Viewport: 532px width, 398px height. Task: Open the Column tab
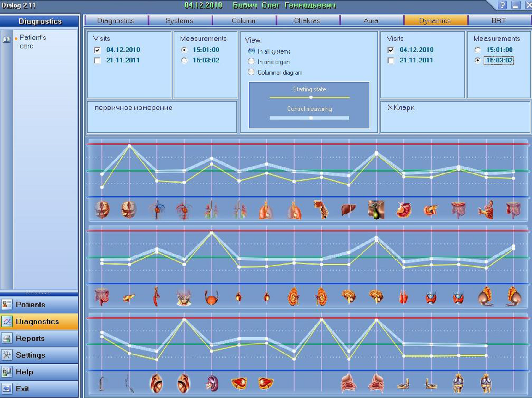tap(243, 20)
